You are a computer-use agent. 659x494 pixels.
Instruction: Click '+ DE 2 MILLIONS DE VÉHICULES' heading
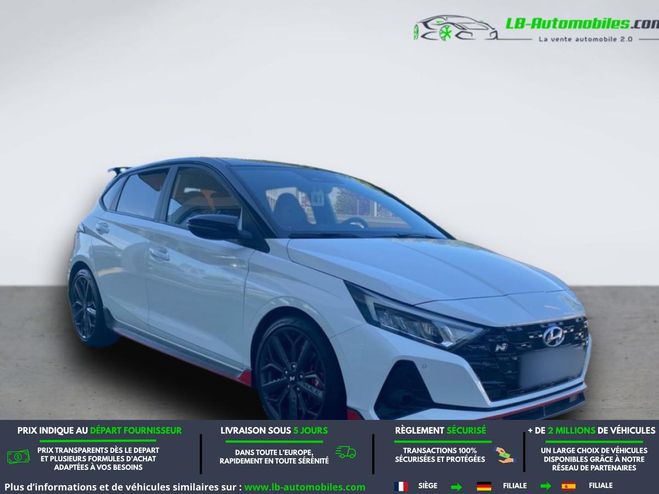592,431
